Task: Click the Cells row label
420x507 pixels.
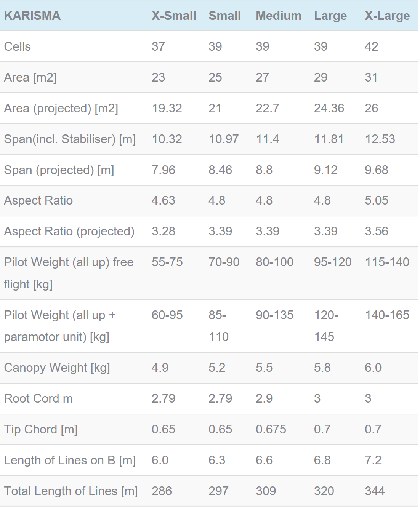Action: pyautogui.click(x=17, y=46)
